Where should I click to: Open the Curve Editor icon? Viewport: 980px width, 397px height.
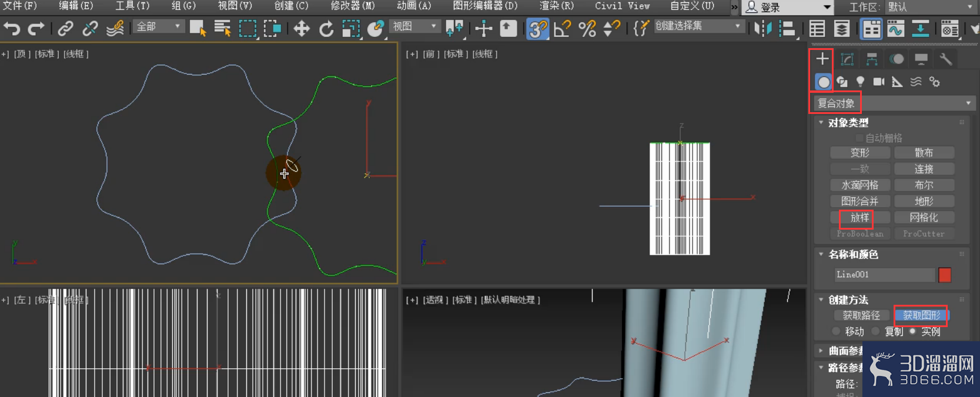tap(895, 28)
